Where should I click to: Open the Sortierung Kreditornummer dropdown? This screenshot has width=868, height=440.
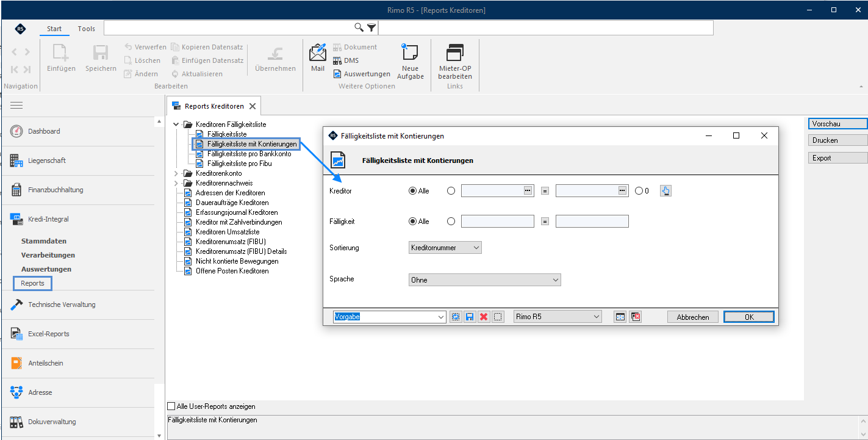[x=445, y=248]
